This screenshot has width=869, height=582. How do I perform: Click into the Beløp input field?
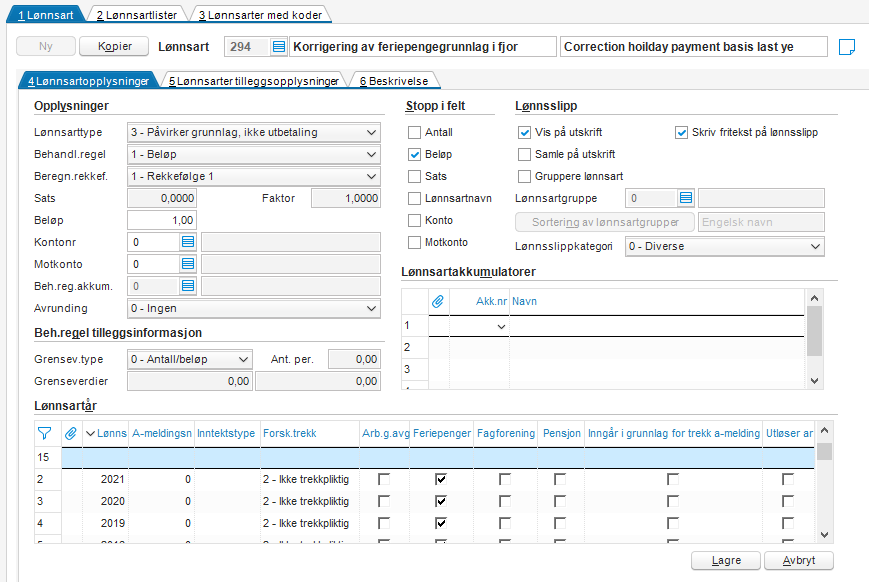pos(162,220)
